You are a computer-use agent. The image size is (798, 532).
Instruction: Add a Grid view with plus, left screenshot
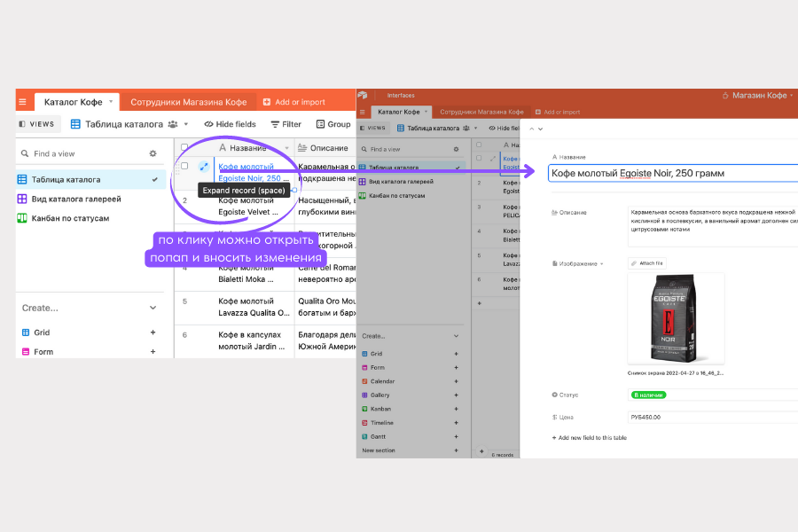point(153,332)
